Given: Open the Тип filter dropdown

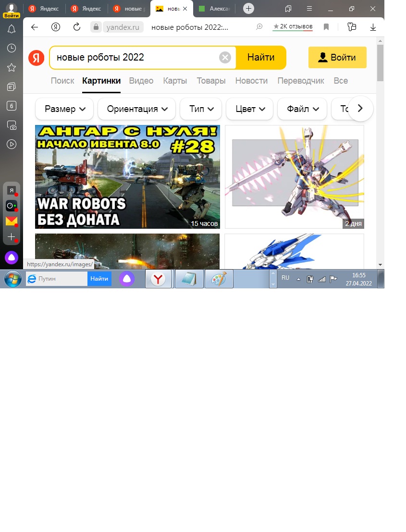Looking at the screenshot, I should tap(201, 109).
